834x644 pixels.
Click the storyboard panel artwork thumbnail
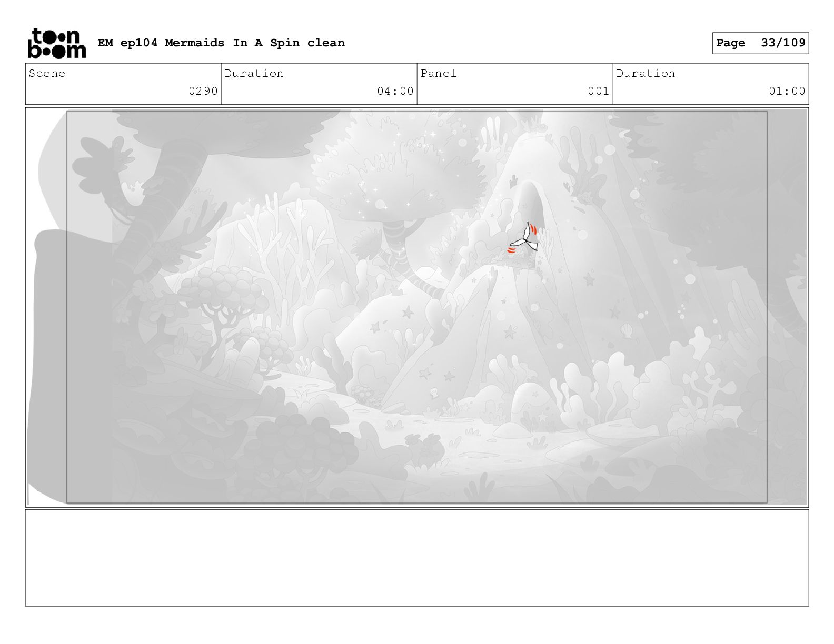pyautogui.click(x=417, y=307)
